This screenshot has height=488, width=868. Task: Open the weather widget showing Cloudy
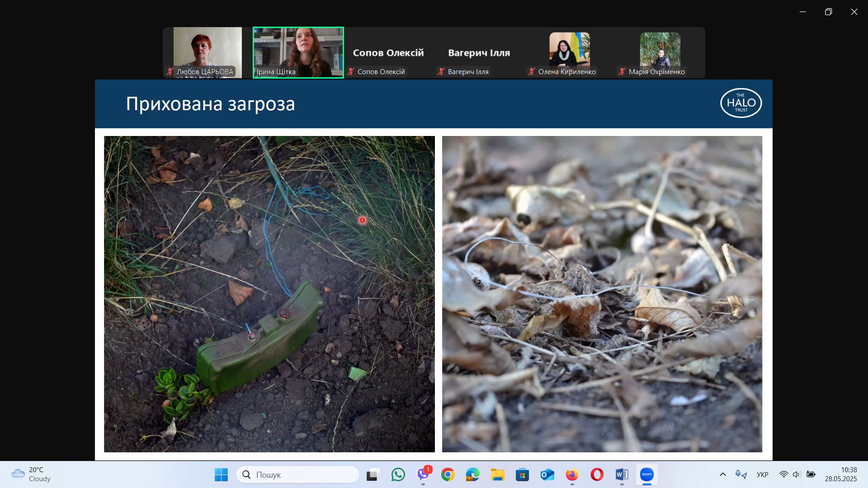coord(31,474)
